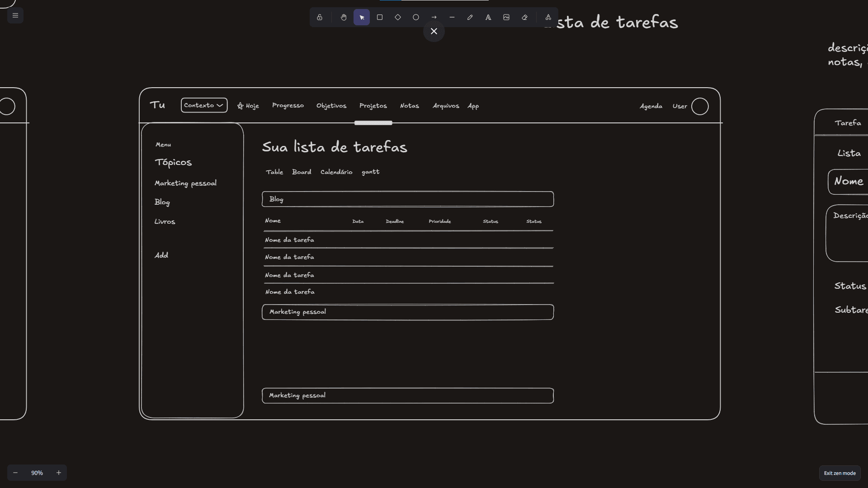Pick the Pencil freedraw tool
This screenshot has width=868, height=488.
tap(470, 17)
